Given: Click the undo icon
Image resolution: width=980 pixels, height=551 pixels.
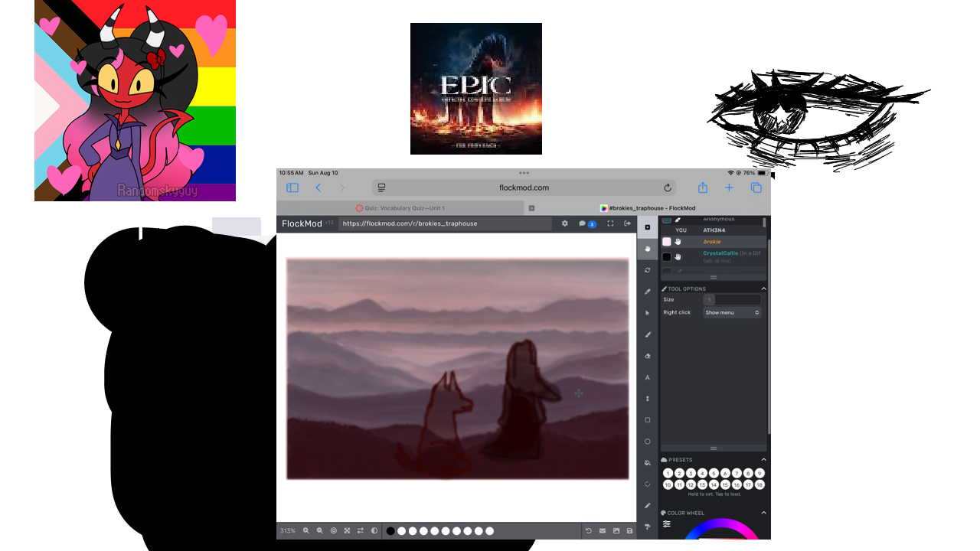Looking at the screenshot, I should click(588, 530).
